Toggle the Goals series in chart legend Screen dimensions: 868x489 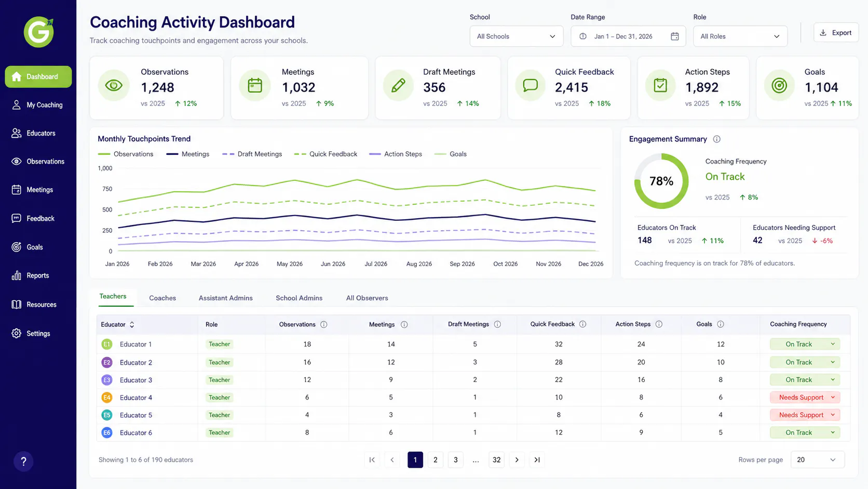(451, 154)
